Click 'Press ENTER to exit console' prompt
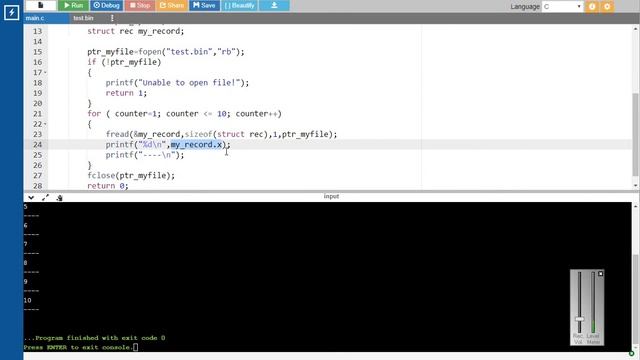Image resolution: width=640 pixels, height=360 pixels. [x=78, y=347]
